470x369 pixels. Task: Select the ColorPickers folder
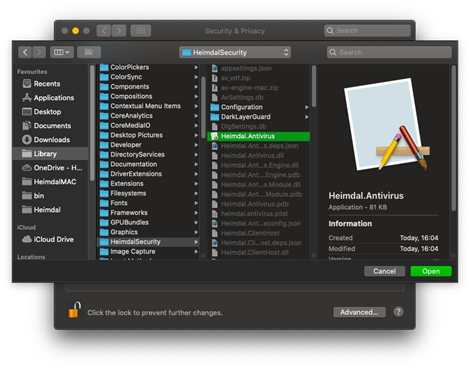click(148, 67)
